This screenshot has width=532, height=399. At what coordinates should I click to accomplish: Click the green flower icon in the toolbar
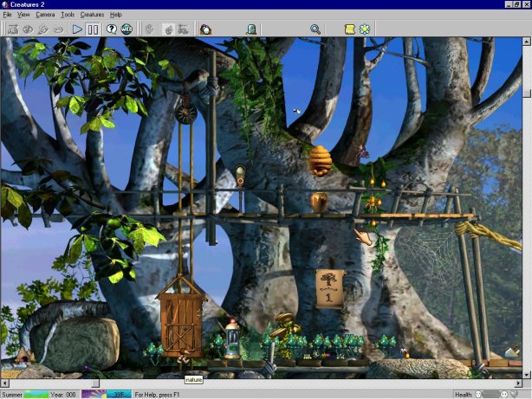click(x=365, y=29)
